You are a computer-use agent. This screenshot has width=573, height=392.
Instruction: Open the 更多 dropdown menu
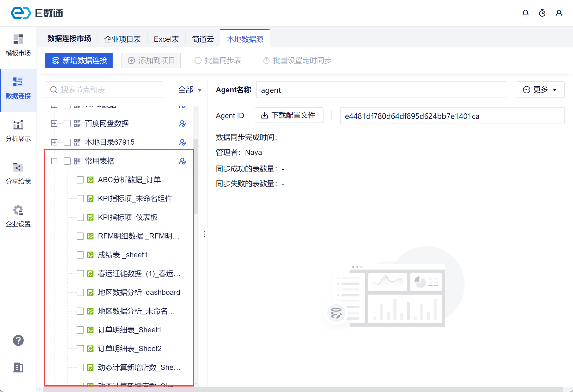[540, 90]
